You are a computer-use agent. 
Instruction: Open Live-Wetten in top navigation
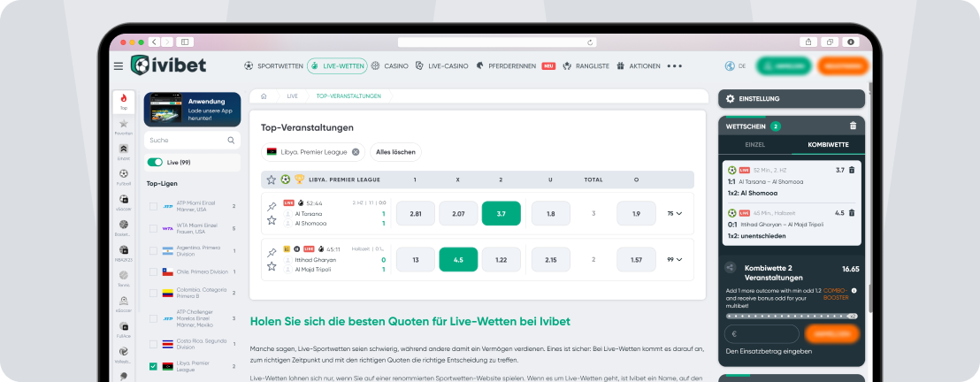click(x=337, y=66)
